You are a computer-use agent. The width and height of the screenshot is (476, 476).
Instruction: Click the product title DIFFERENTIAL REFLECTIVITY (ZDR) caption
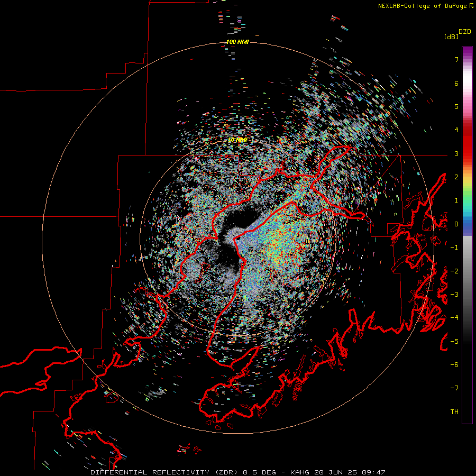(165, 472)
